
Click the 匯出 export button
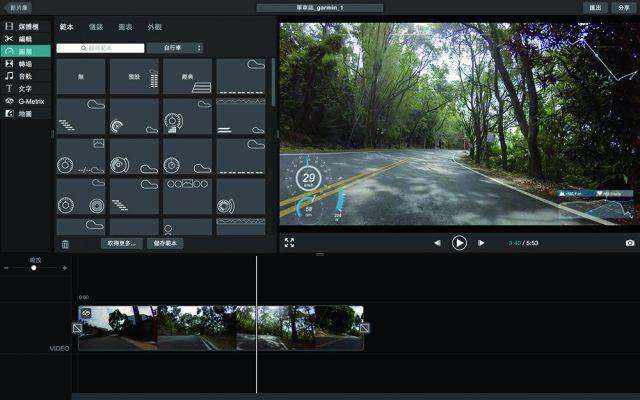(x=594, y=7)
